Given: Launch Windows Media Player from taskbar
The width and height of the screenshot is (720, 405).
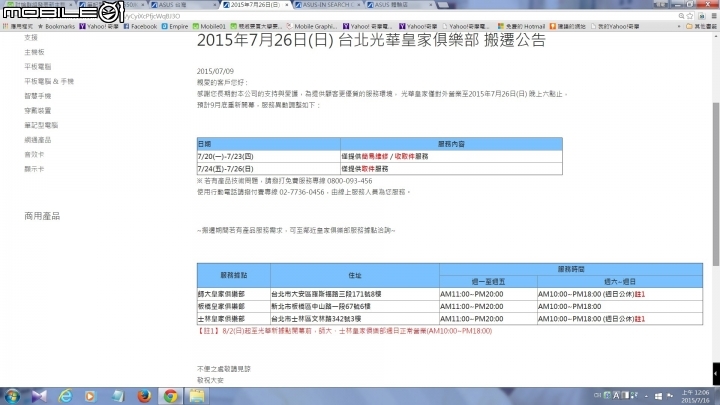Looking at the screenshot, I should pos(90,396).
